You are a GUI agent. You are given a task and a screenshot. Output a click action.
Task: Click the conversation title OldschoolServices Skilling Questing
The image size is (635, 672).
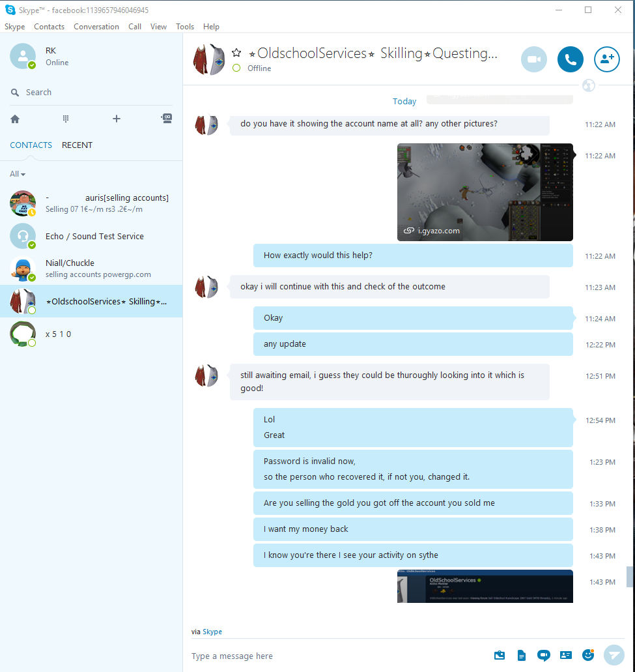pyautogui.click(x=373, y=53)
